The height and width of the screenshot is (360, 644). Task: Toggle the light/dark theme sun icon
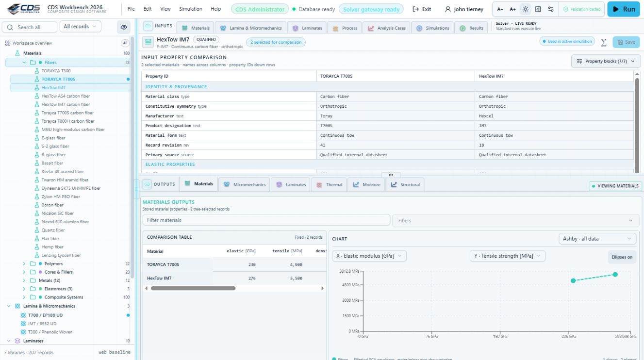(x=525, y=9)
